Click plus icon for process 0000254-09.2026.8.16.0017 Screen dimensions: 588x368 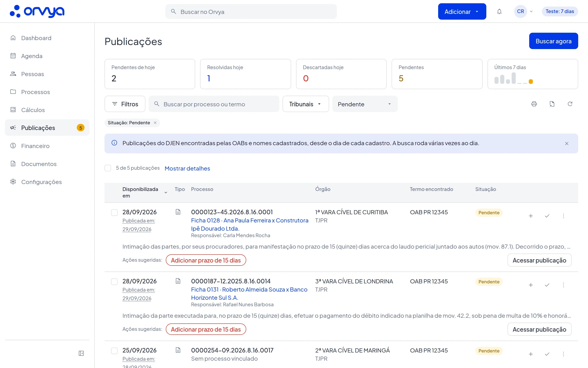(x=531, y=354)
